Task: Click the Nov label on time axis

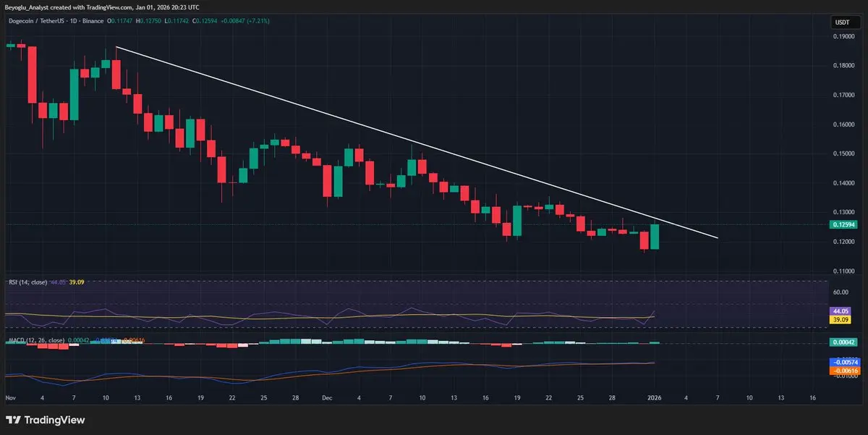Action: tap(10, 398)
